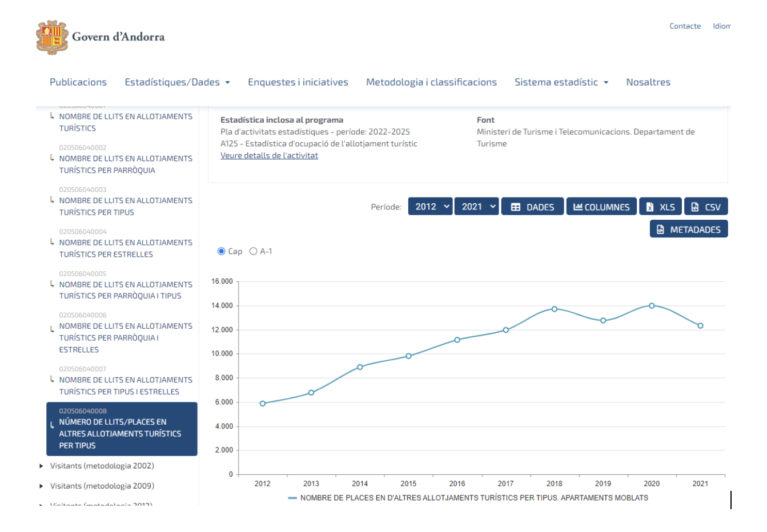Open the Contacte link
This screenshot has height=532, width=767.
click(x=685, y=26)
